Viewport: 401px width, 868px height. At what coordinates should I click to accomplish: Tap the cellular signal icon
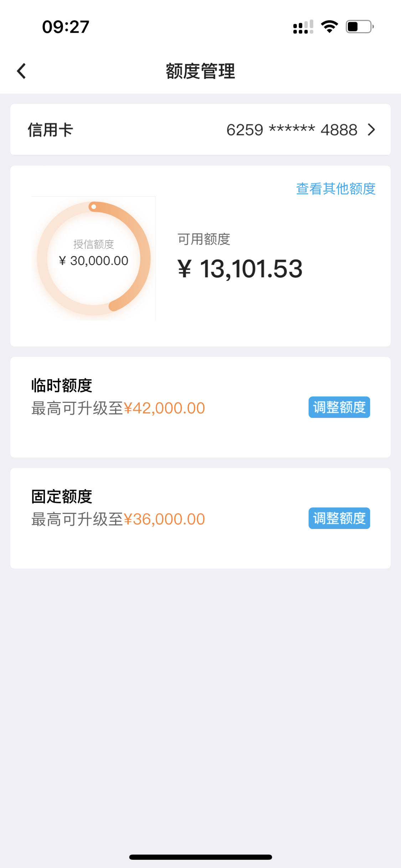point(303,27)
